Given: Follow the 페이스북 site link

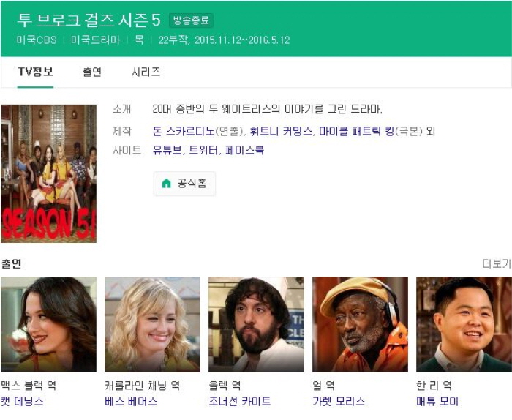Looking at the screenshot, I should [x=245, y=150].
